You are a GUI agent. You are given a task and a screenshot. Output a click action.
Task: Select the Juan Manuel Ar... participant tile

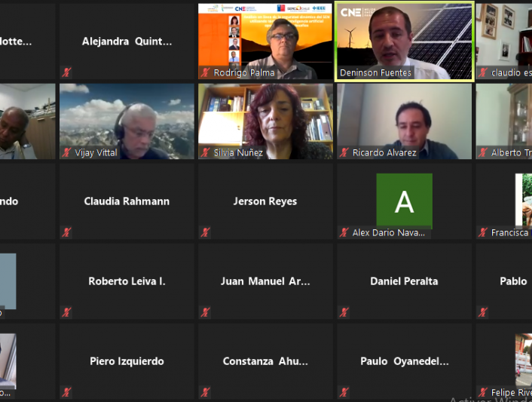click(265, 281)
